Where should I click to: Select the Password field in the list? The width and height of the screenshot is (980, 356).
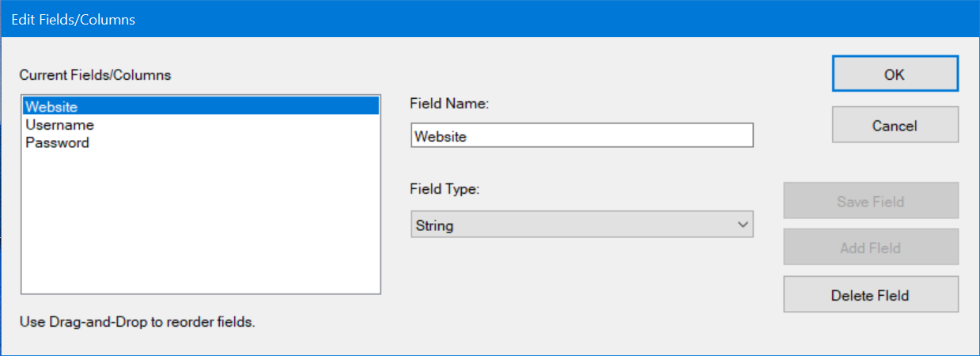pos(57,143)
